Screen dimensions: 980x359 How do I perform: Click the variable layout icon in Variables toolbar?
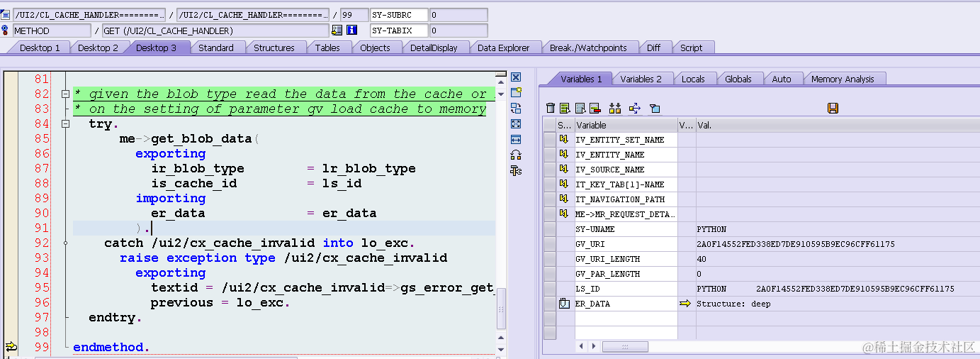(x=655, y=108)
